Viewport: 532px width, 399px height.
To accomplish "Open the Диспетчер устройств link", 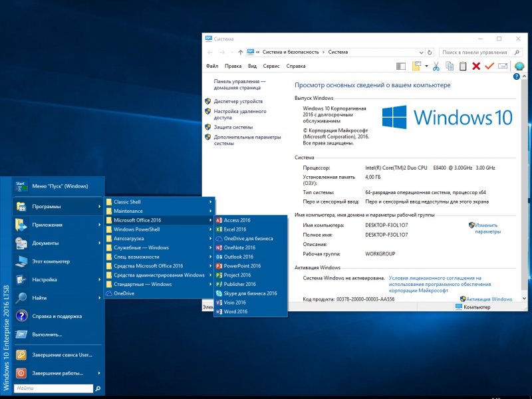I will [238, 102].
